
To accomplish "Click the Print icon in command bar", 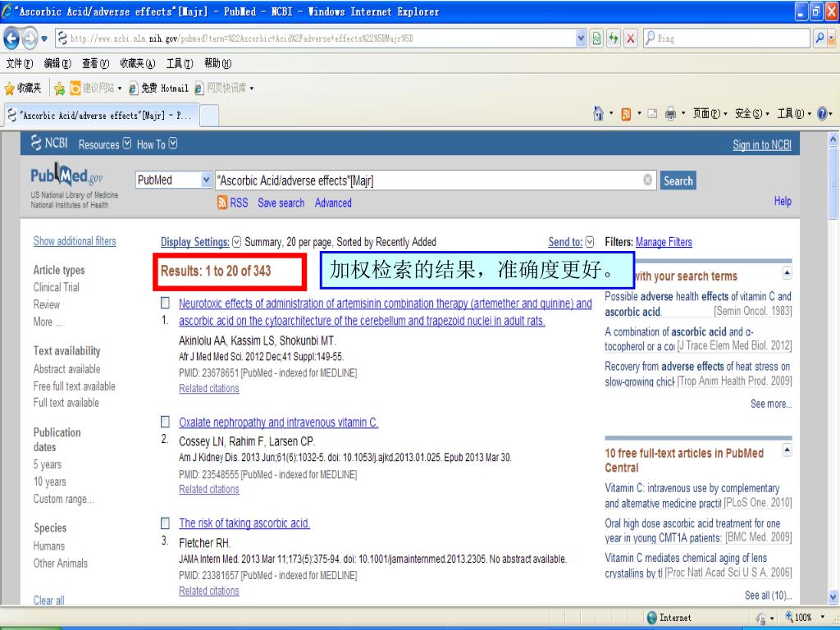I will [x=670, y=113].
